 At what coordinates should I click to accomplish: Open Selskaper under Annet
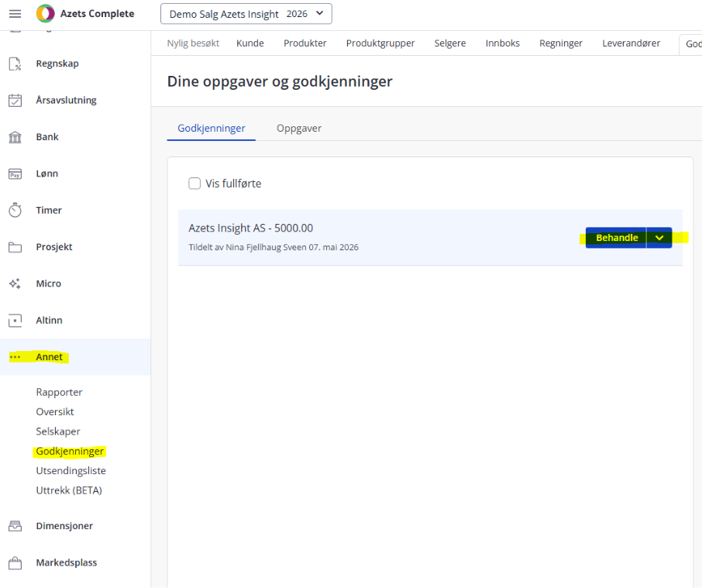(x=58, y=432)
